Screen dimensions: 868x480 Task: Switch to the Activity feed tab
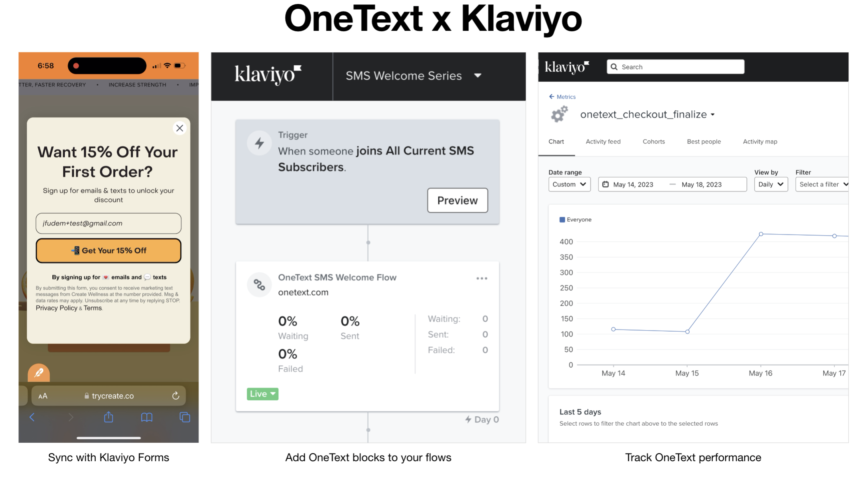603,142
